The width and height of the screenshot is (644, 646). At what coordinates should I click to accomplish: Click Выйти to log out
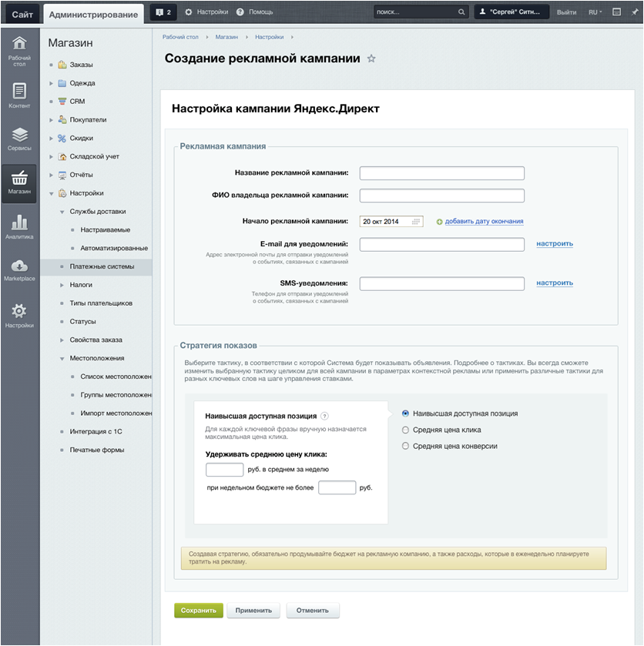pos(566,12)
